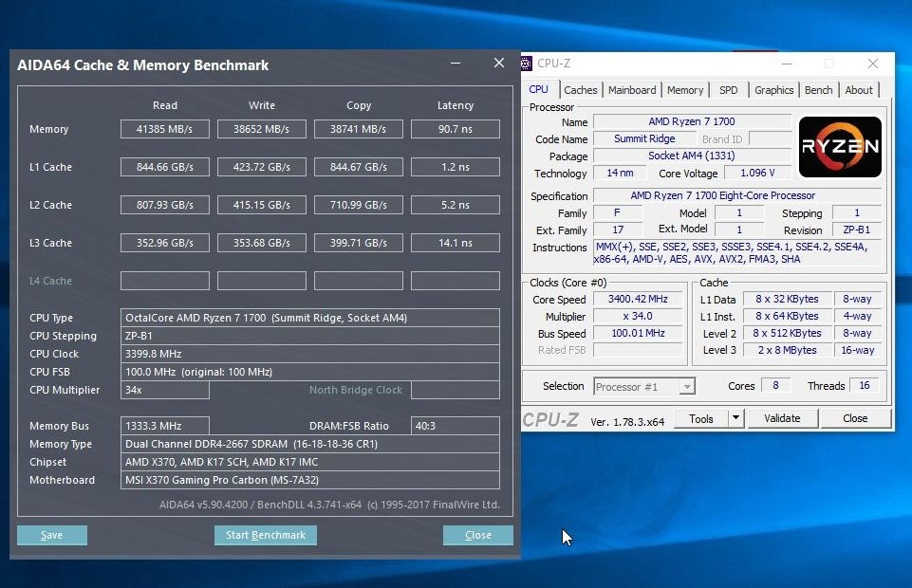This screenshot has width=912, height=588.
Task: Click the DRAM:FSB Ratio value 40:3
Action: coord(456,426)
